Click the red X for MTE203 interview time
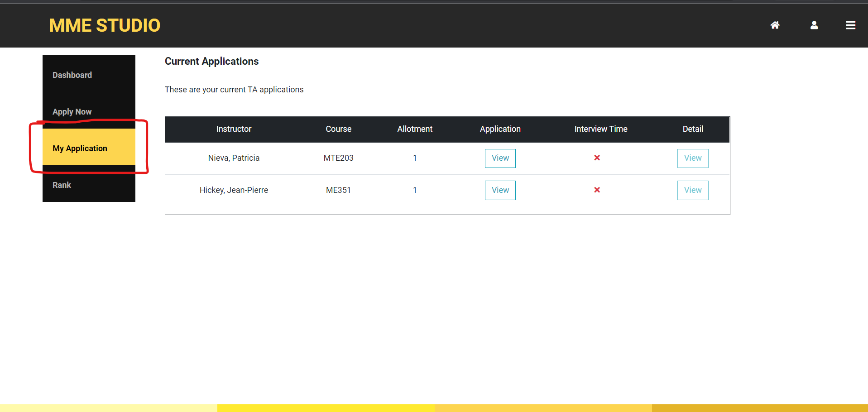Screen dimensions: 868x412 pos(597,158)
